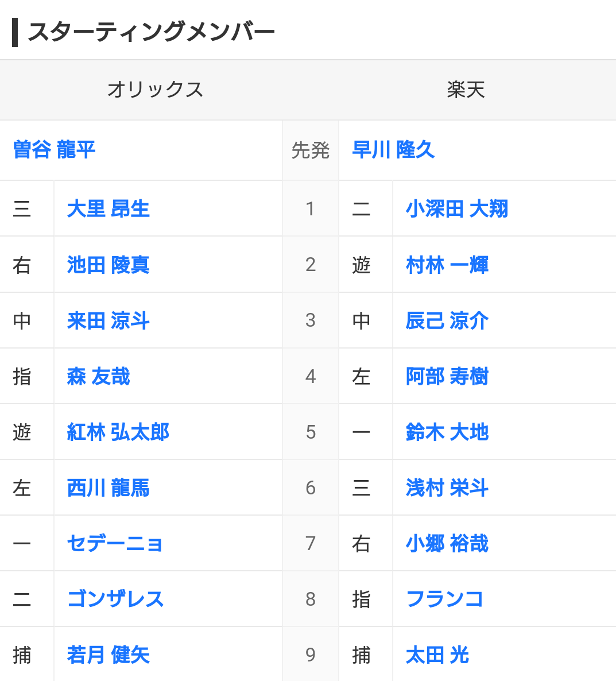Open 鈴木 大地 player profile

447,432
